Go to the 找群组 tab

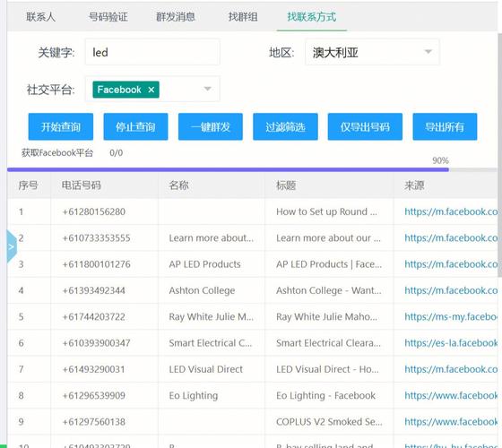[x=243, y=17]
